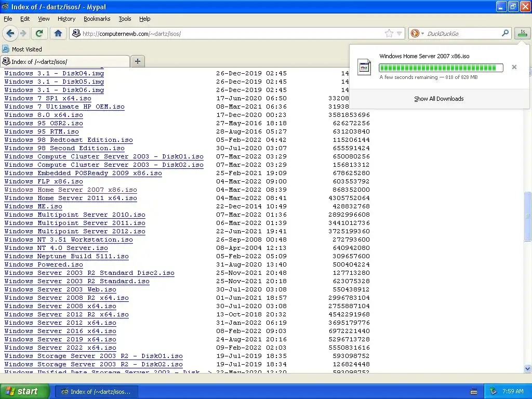Open the Edit menu

pyautogui.click(x=25, y=19)
